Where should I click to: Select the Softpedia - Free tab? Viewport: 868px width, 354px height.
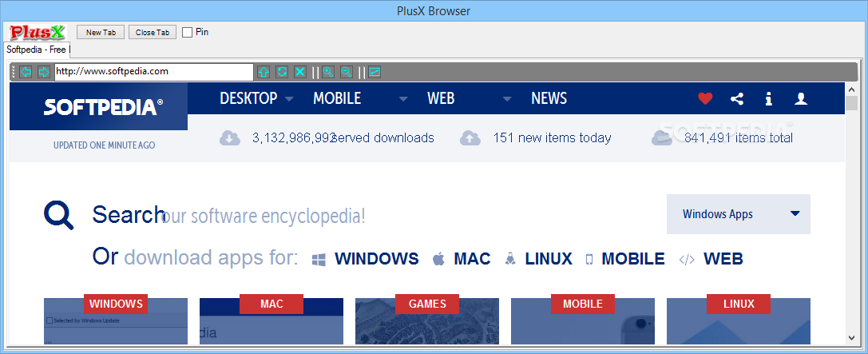(x=37, y=50)
